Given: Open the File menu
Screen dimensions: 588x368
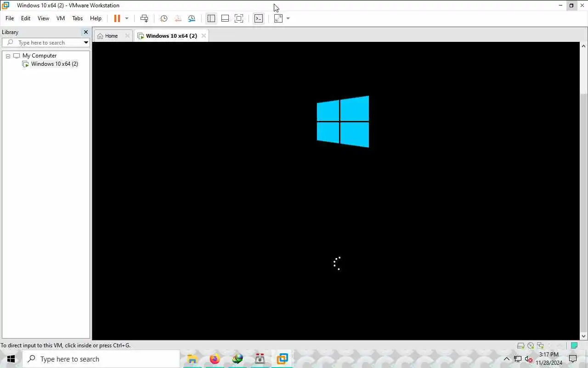Looking at the screenshot, I should pyautogui.click(x=10, y=18).
